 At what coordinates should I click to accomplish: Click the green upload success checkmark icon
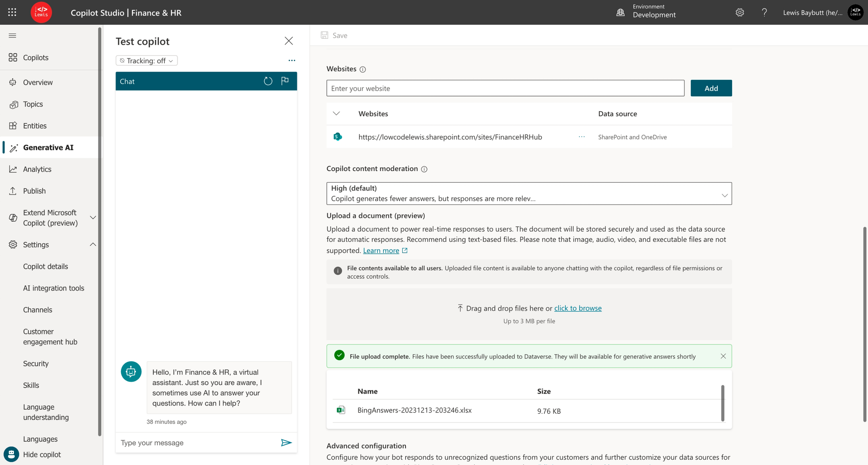point(339,355)
